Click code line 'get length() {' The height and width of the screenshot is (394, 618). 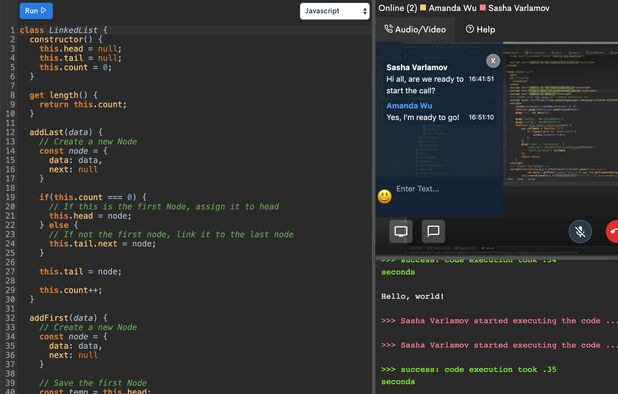tap(63, 95)
